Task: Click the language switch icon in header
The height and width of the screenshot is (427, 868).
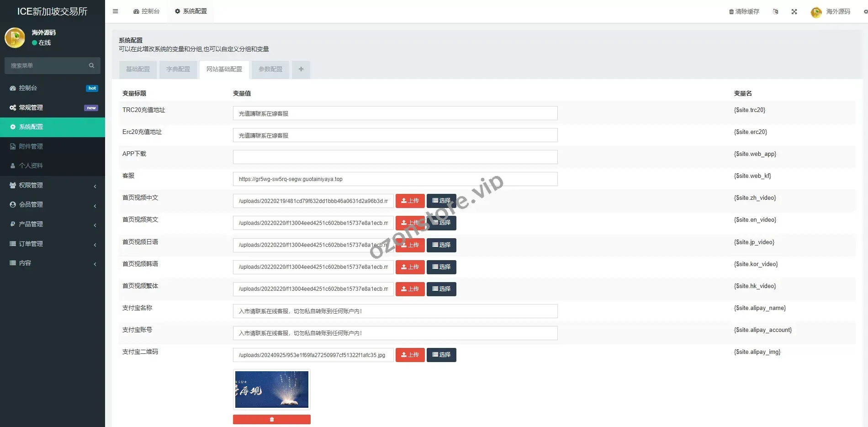Action: click(775, 12)
